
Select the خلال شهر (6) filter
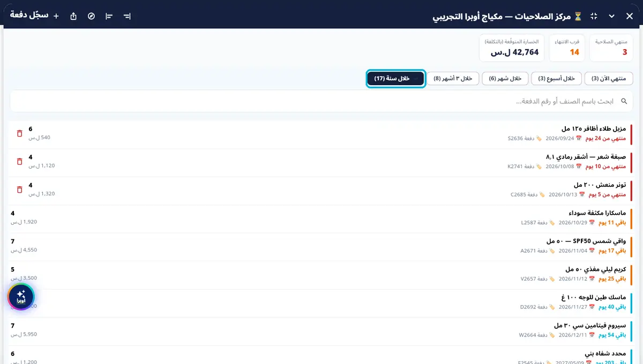(x=505, y=79)
